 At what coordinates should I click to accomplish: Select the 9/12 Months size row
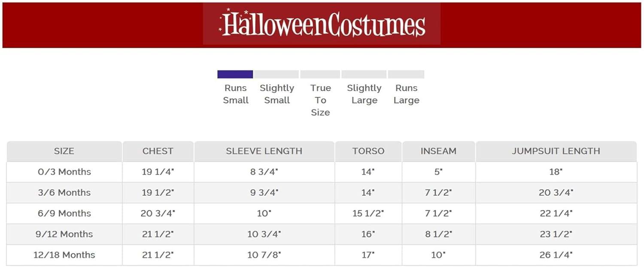click(x=322, y=234)
